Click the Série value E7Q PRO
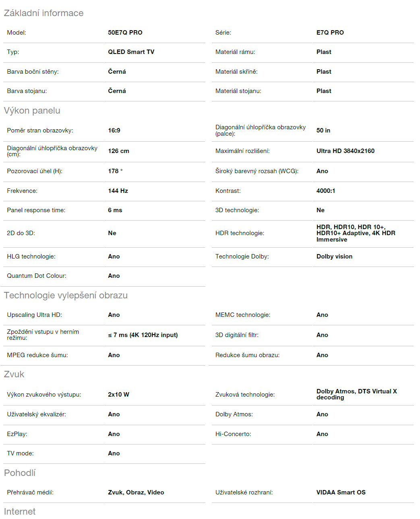The width and height of the screenshot is (420, 519). coord(330,33)
